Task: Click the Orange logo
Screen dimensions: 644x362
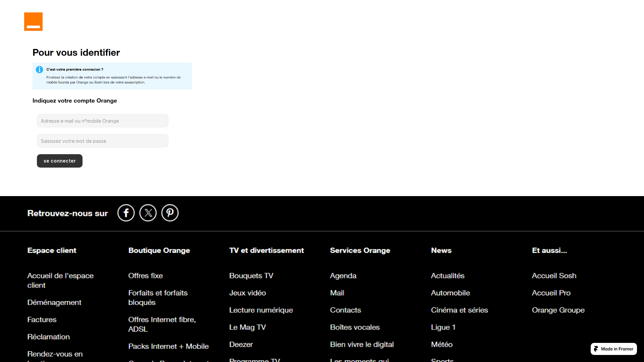Action: point(33,21)
